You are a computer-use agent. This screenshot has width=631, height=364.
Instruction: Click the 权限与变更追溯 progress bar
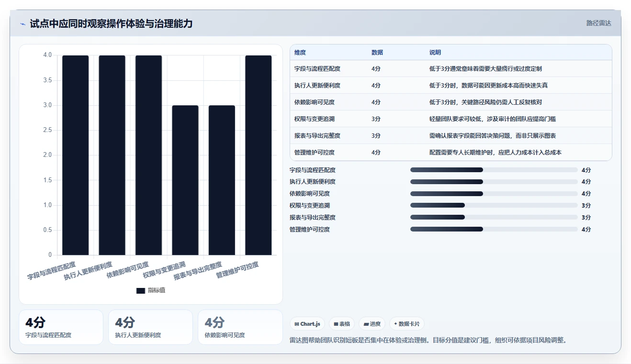click(x=494, y=205)
